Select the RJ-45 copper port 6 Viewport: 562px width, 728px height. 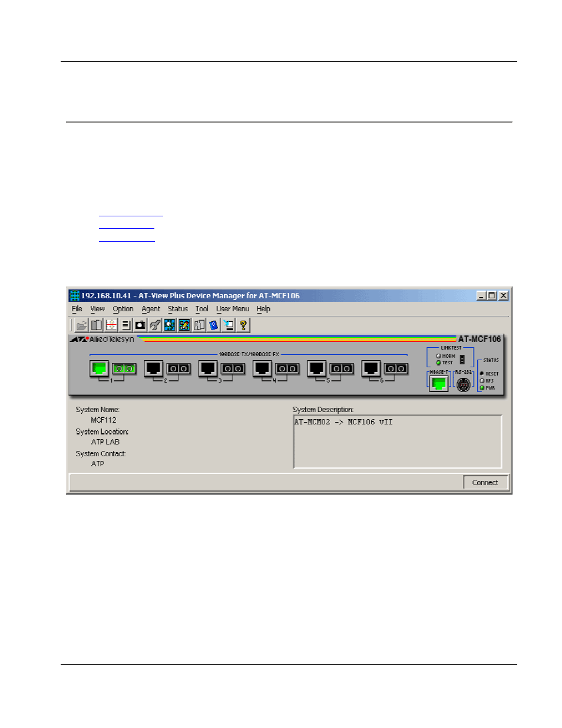tap(371, 368)
